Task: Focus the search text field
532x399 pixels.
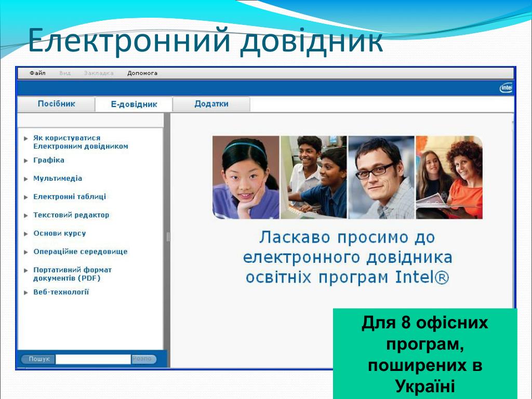Action: click(x=93, y=360)
